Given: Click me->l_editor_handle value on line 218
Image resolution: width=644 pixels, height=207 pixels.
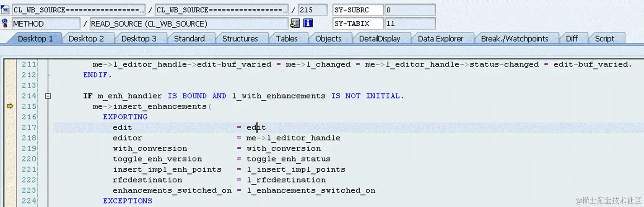Looking at the screenshot, I should [293, 138].
